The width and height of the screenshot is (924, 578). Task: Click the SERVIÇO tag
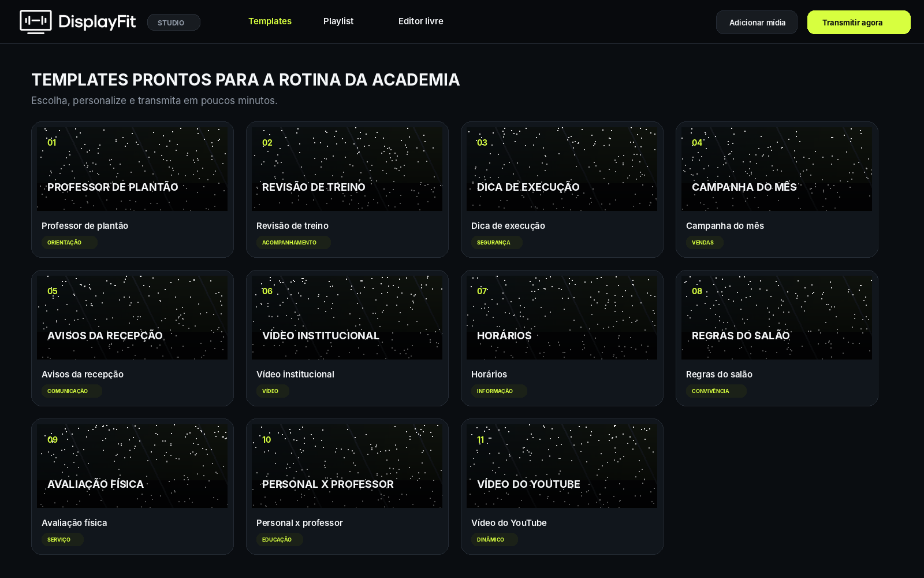[62, 540]
